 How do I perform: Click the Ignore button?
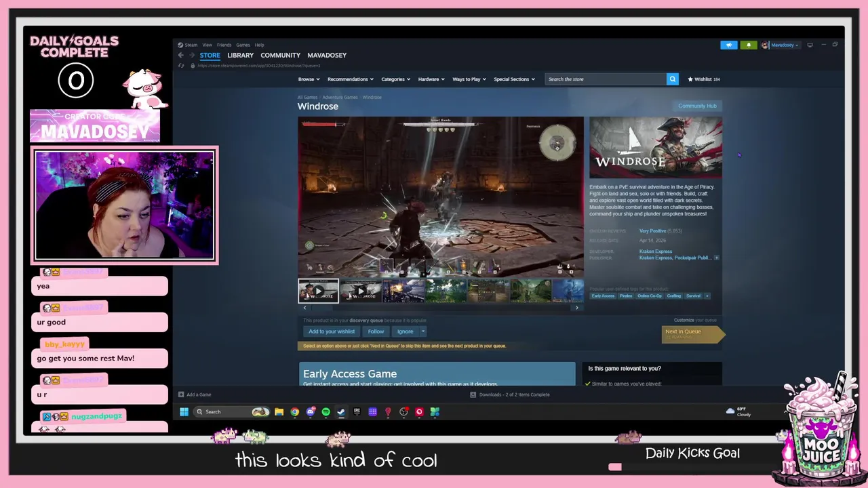pyautogui.click(x=405, y=331)
